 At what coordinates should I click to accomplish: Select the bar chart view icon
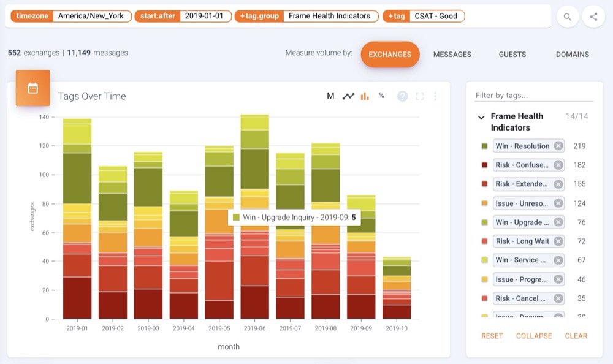pyautogui.click(x=365, y=96)
